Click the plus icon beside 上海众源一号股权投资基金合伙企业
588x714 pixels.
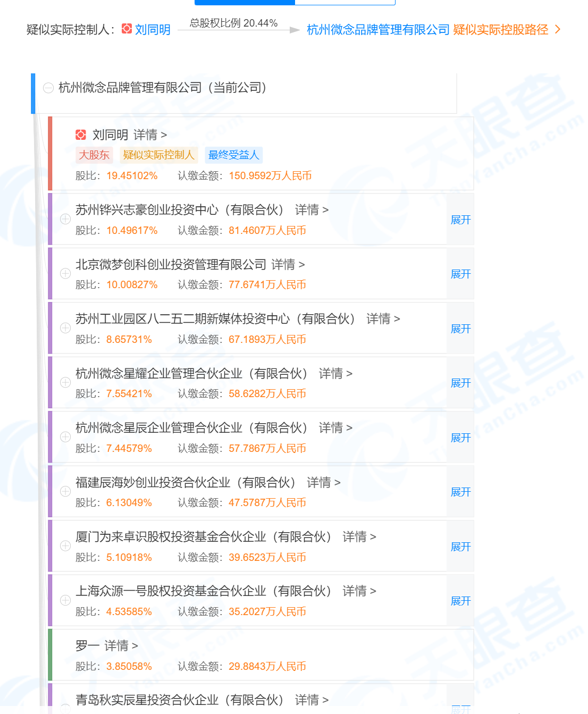(65, 600)
